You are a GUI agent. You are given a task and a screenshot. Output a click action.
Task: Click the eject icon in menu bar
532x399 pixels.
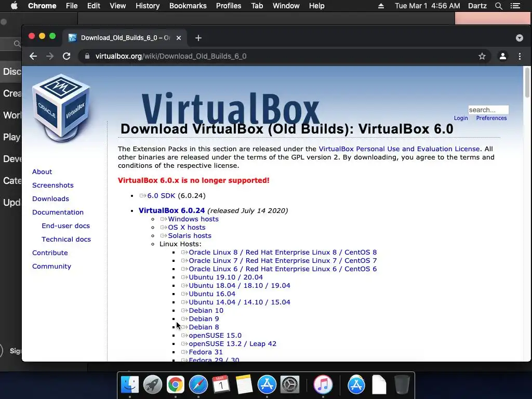(x=381, y=6)
